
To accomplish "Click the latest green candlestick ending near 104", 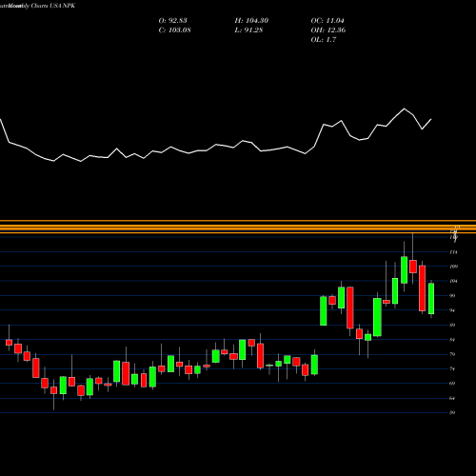I will (x=431, y=299).
